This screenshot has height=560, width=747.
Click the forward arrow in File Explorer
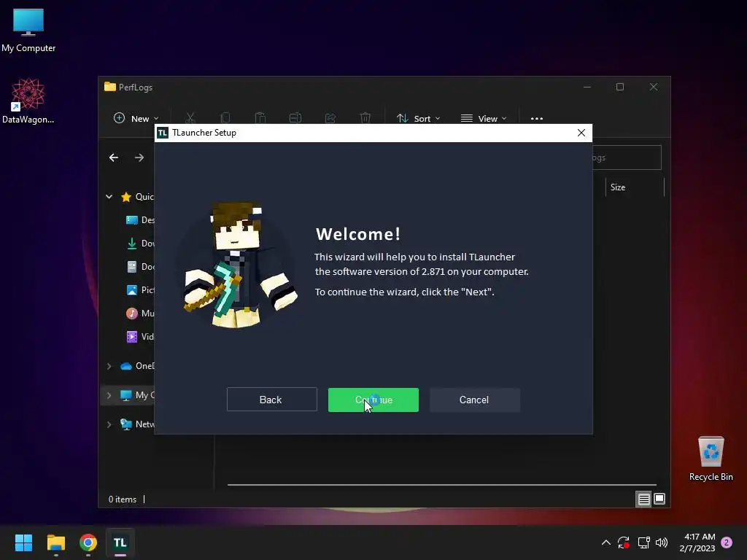click(139, 157)
